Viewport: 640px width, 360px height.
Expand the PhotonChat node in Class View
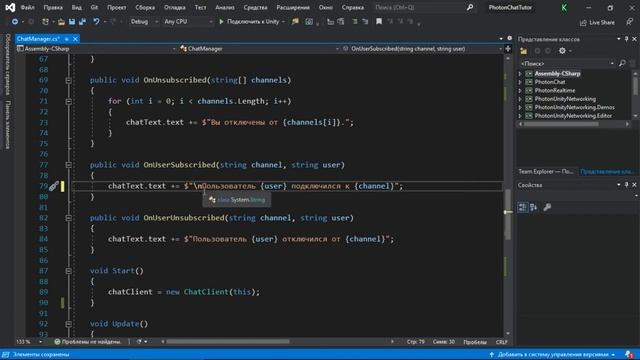pyautogui.click(x=520, y=82)
